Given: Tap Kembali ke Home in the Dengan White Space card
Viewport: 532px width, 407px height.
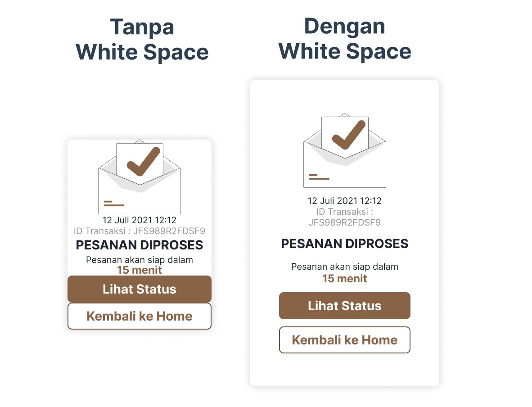Looking at the screenshot, I should (x=345, y=340).
